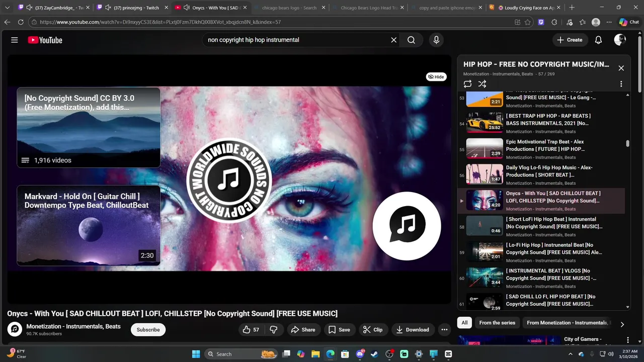Show more filter chips with right arrow
644x362 pixels.
coord(622,324)
